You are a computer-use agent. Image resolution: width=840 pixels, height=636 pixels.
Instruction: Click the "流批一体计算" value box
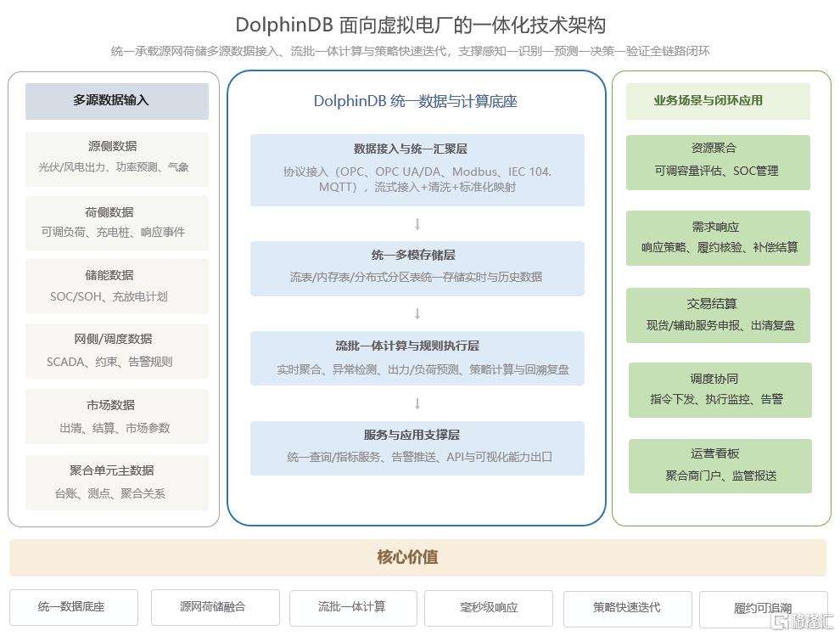point(353,608)
